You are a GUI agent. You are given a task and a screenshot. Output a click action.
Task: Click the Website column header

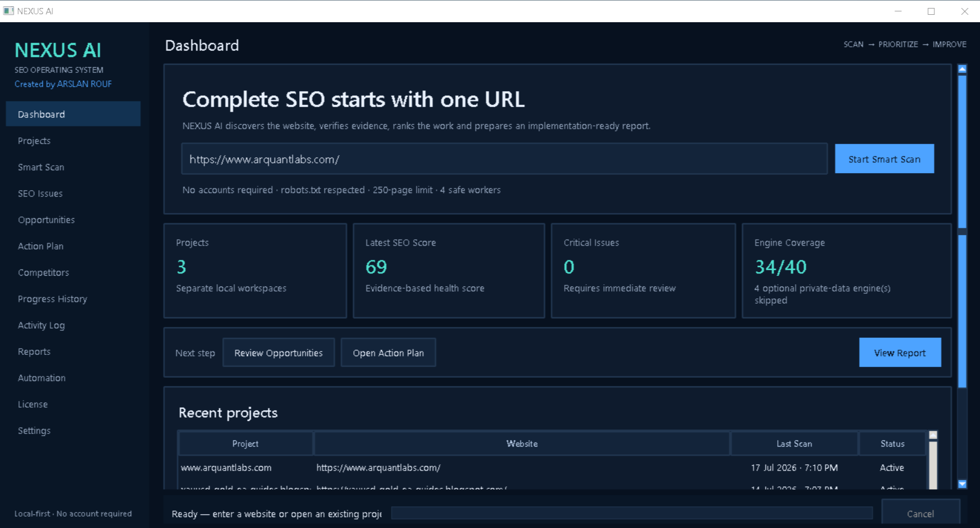point(522,444)
